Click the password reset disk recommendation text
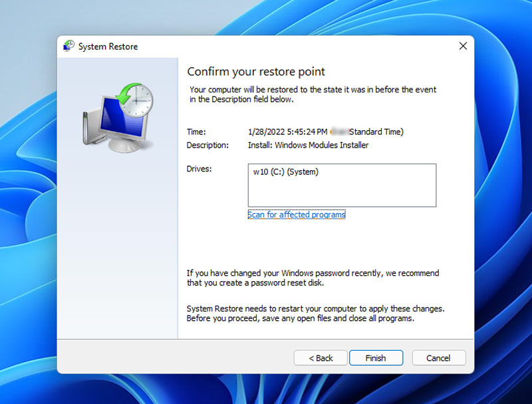The image size is (532, 404). (x=313, y=278)
